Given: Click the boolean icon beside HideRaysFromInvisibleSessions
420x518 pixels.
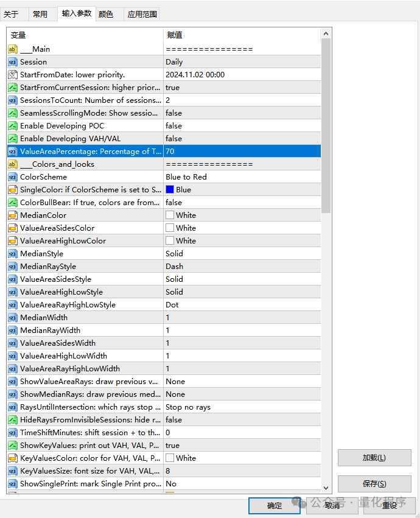Looking at the screenshot, I should pos(13,420).
